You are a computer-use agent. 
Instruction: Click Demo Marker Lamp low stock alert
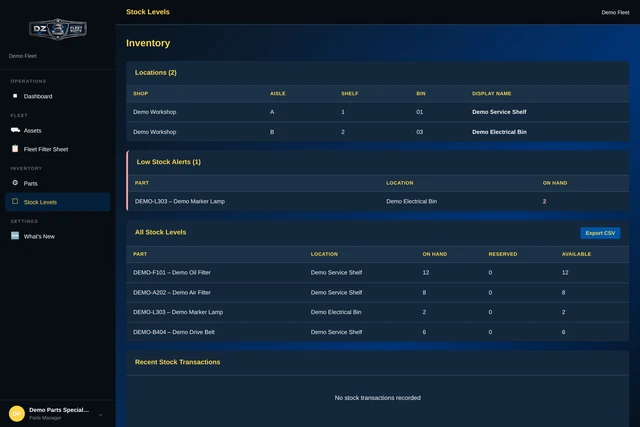[x=180, y=201]
